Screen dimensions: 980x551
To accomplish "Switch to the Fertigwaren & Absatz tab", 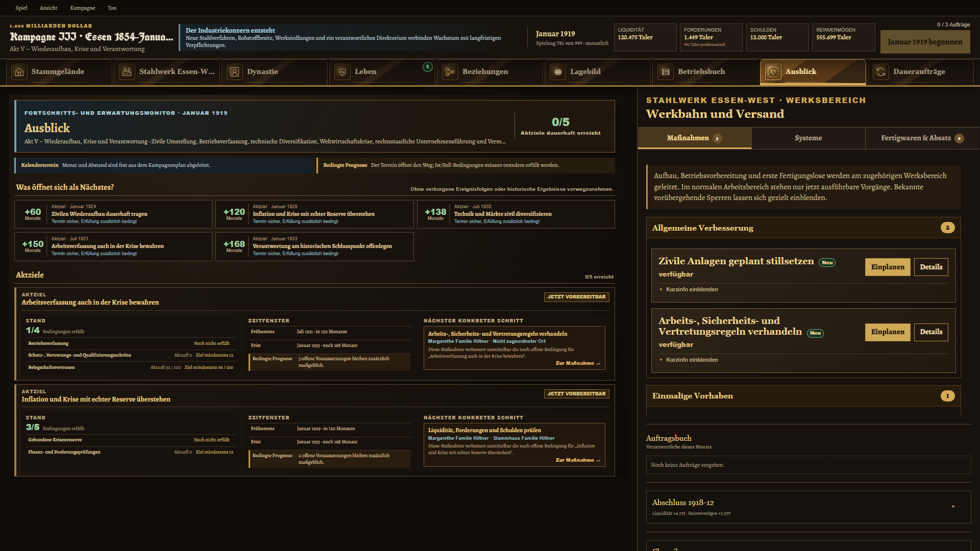I will [x=922, y=138].
